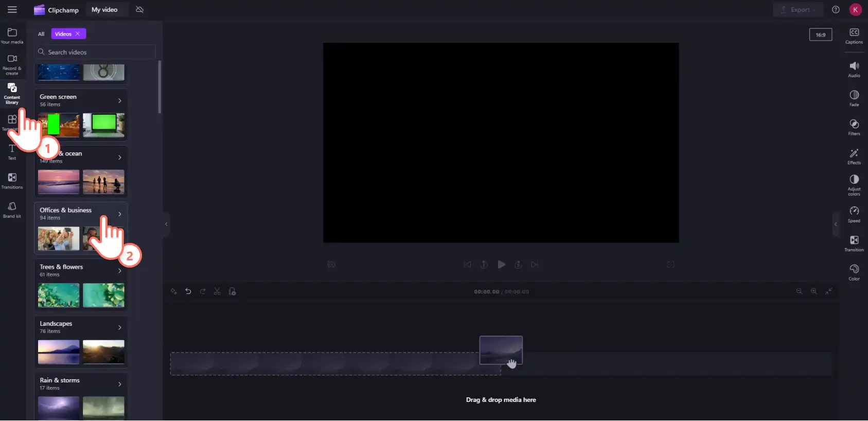This screenshot has width=868, height=421.
Task: Click the timeline zoom in icon
Action: click(x=813, y=291)
